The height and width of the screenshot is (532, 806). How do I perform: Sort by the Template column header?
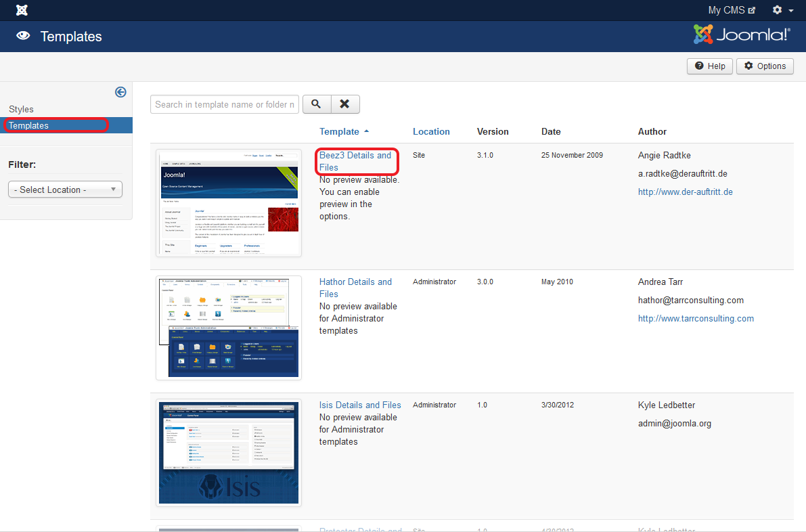(x=344, y=131)
